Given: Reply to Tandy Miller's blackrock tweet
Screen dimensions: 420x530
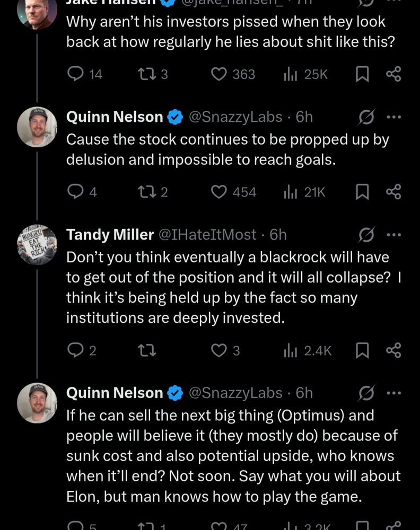Looking at the screenshot, I should [x=76, y=350].
